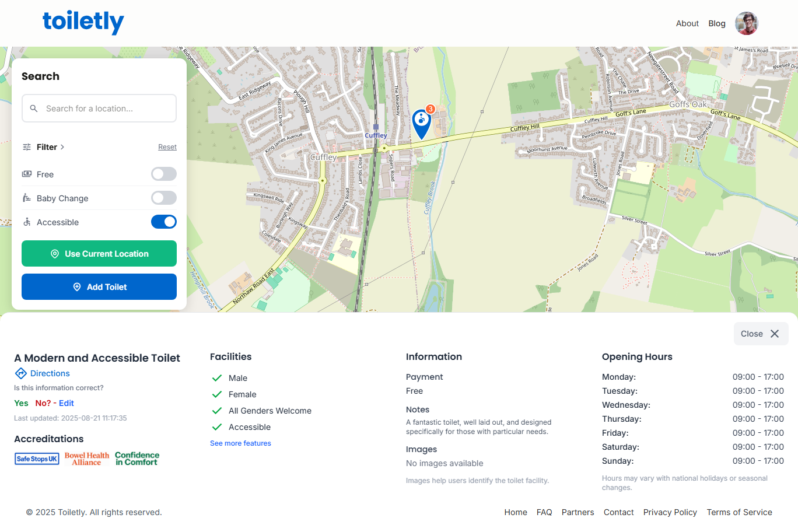Image resolution: width=798 pixels, height=532 pixels.
Task: Expand the Filter chevron
Action: point(62,147)
